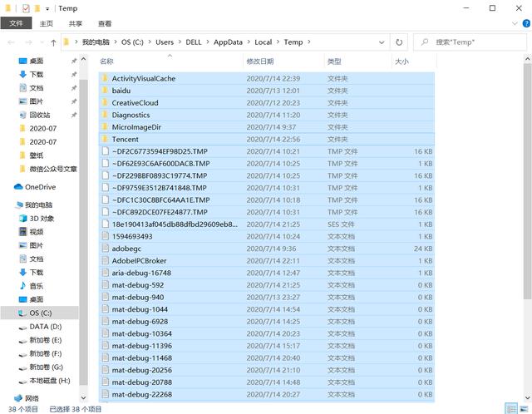Sort by the 修改日期 column header
Screen dimensions: 532x414
(260, 62)
